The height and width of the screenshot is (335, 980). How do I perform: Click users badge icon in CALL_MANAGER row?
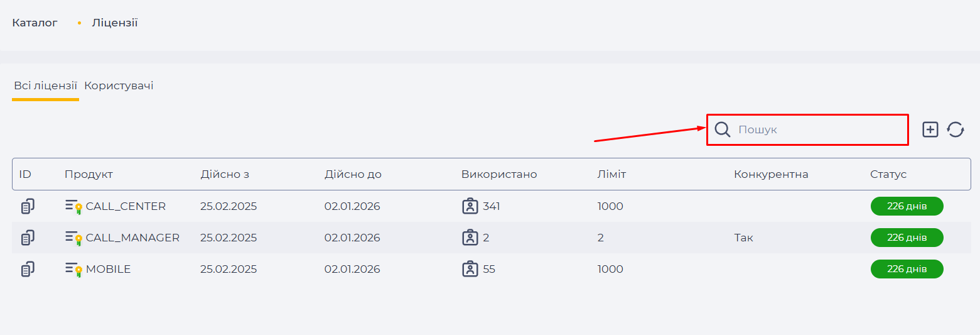point(470,238)
